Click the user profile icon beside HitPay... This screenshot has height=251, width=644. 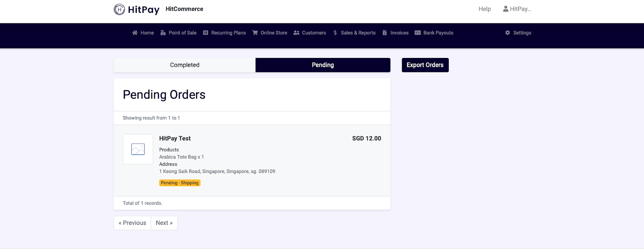point(506,9)
